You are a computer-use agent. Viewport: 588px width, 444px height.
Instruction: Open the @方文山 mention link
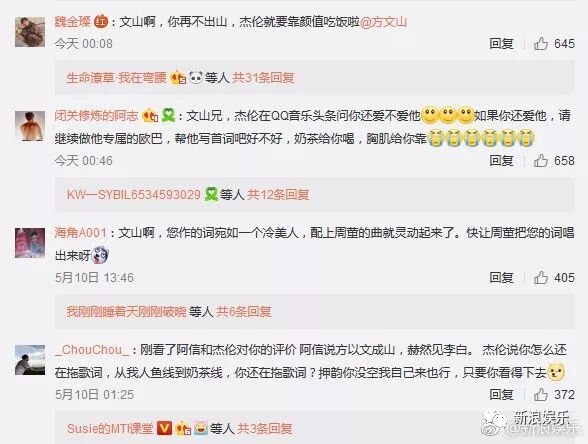384,22
